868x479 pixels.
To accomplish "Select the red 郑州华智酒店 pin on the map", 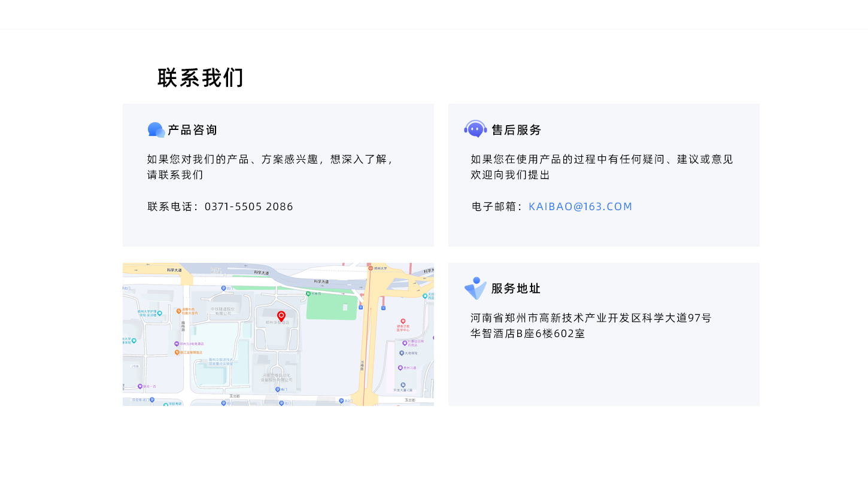I will pos(281,316).
